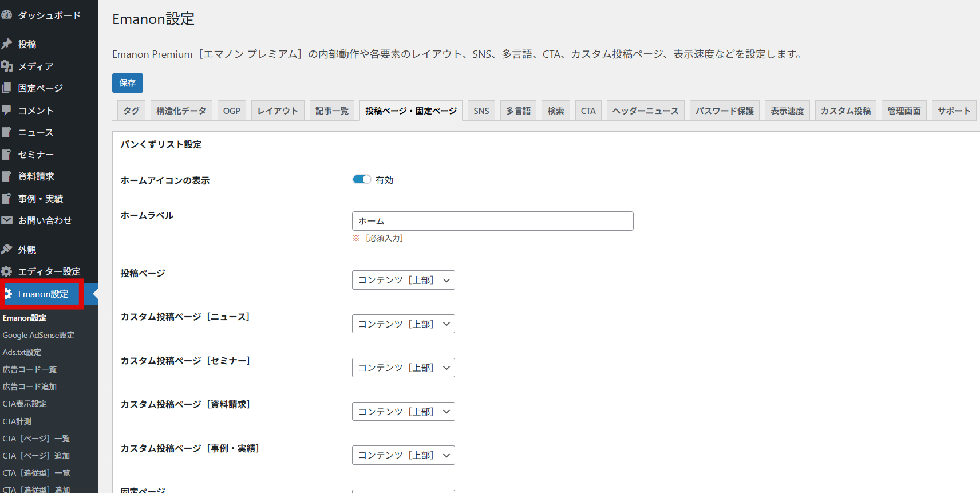The height and width of the screenshot is (493, 980).
Task: Switch to the CTA tab
Action: coord(588,111)
